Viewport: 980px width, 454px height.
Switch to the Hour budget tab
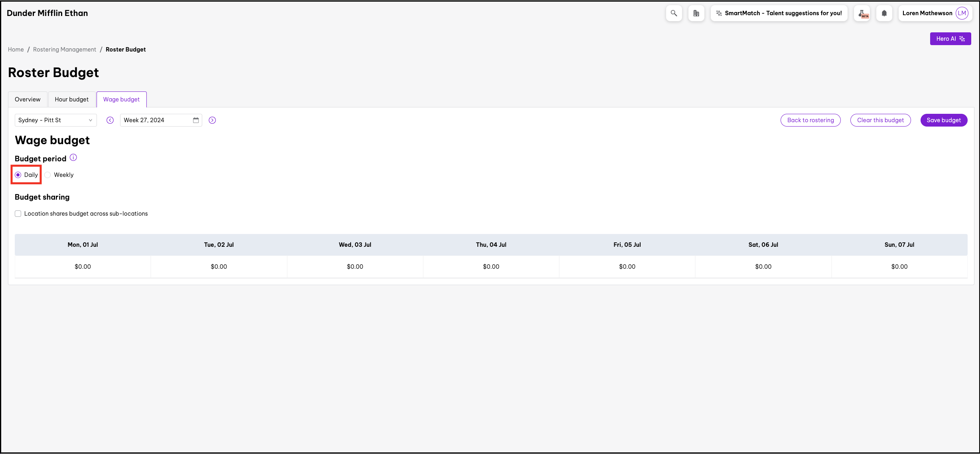72,99
